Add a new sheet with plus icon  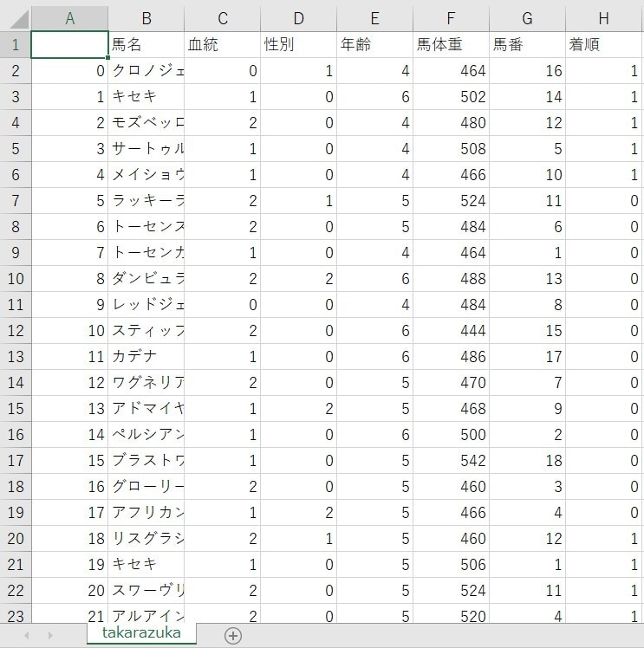coord(232,636)
